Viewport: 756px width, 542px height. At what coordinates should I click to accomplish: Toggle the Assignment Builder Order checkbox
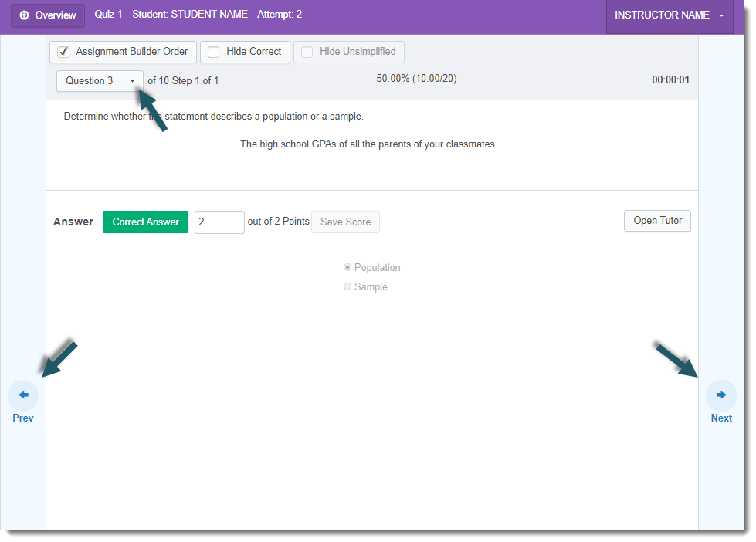pyautogui.click(x=63, y=52)
